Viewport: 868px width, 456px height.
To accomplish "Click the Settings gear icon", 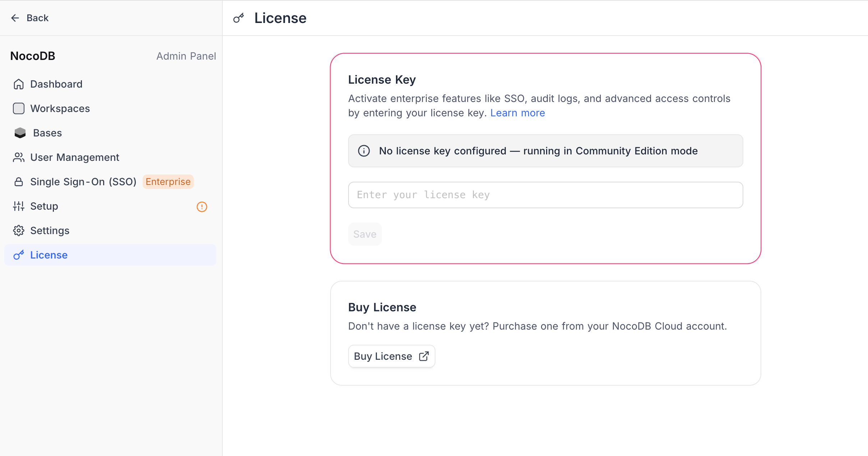I will [x=19, y=231].
